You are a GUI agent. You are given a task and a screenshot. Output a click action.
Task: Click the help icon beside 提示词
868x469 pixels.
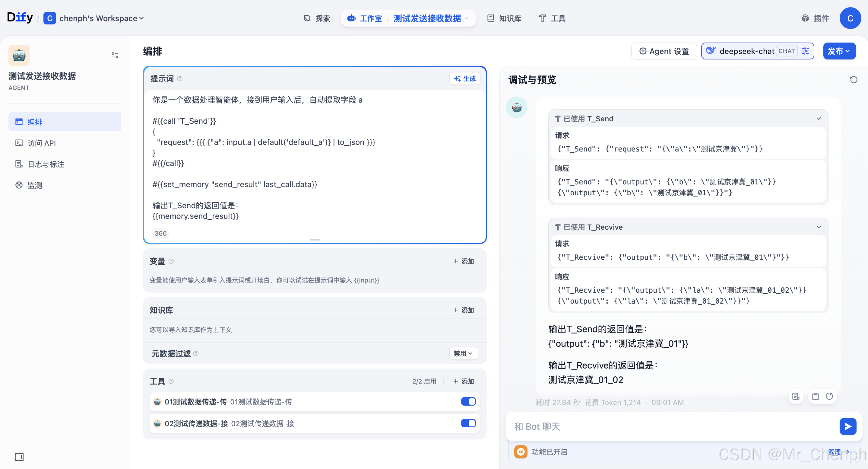[180, 78]
